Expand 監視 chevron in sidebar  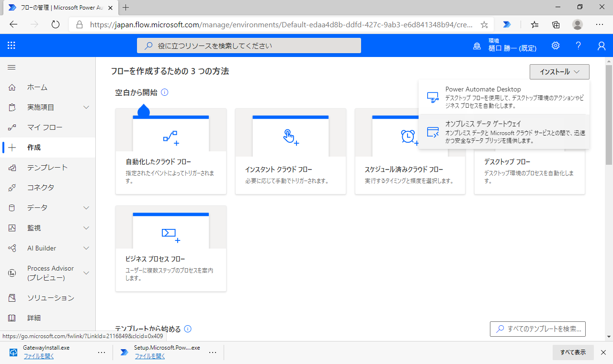click(86, 228)
